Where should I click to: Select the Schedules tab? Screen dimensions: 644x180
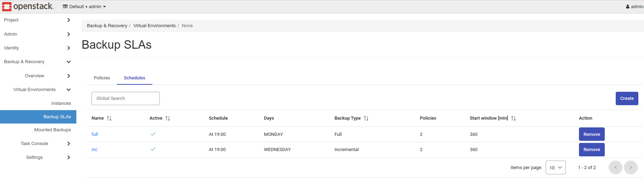coord(134,78)
